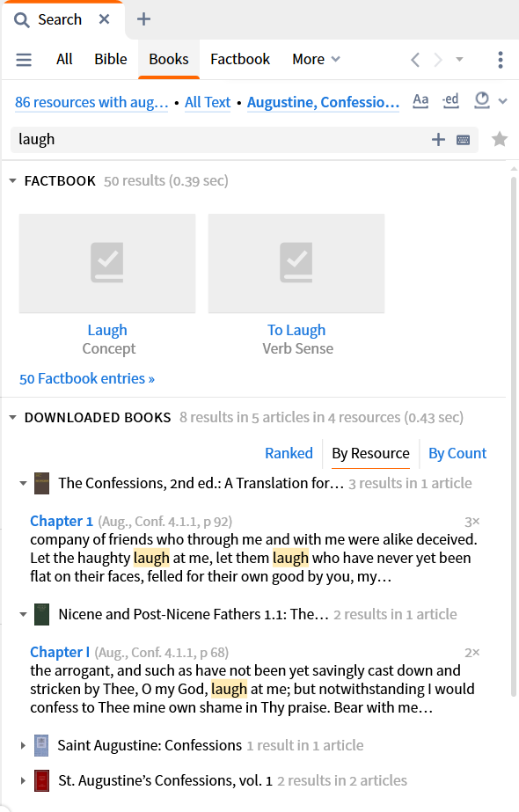Expand St. Augustine's Confessions, vol. 1
This screenshot has height=812, width=519.
coord(23,780)
